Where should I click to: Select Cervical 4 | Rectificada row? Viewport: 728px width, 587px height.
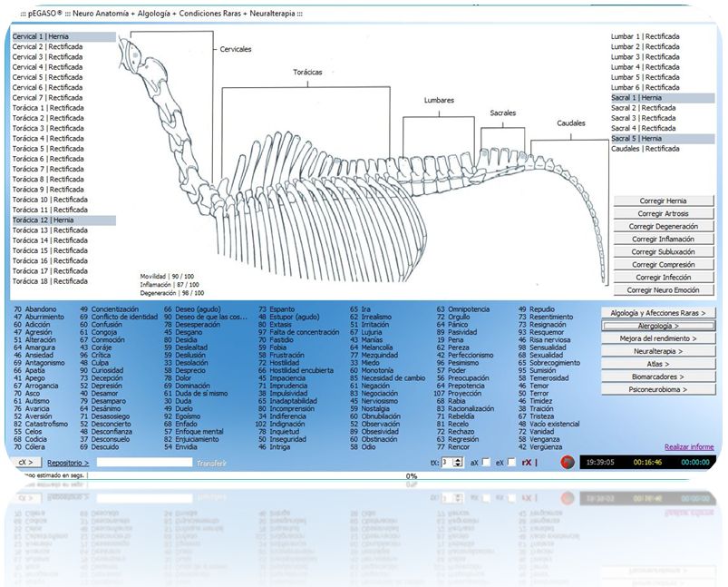tap(63, 67)
